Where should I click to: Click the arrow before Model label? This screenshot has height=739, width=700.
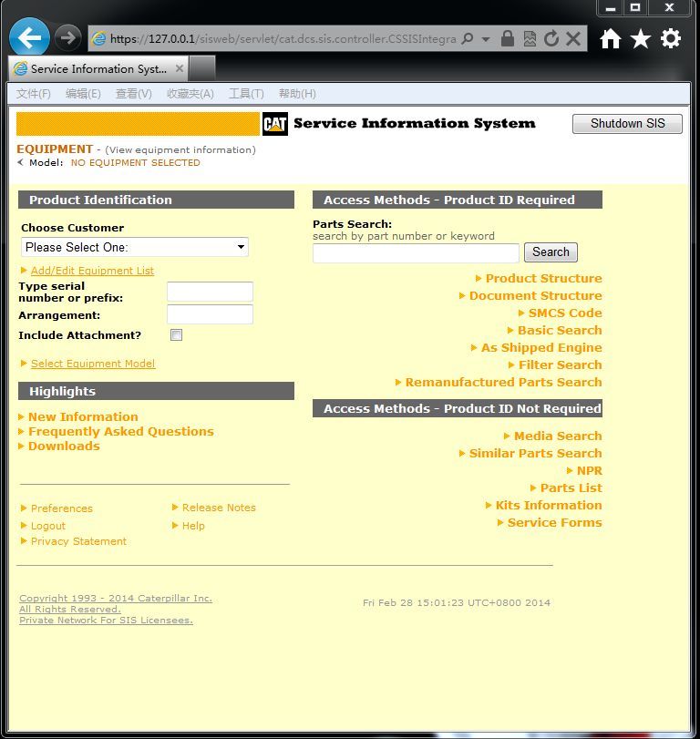coord(20,162)
